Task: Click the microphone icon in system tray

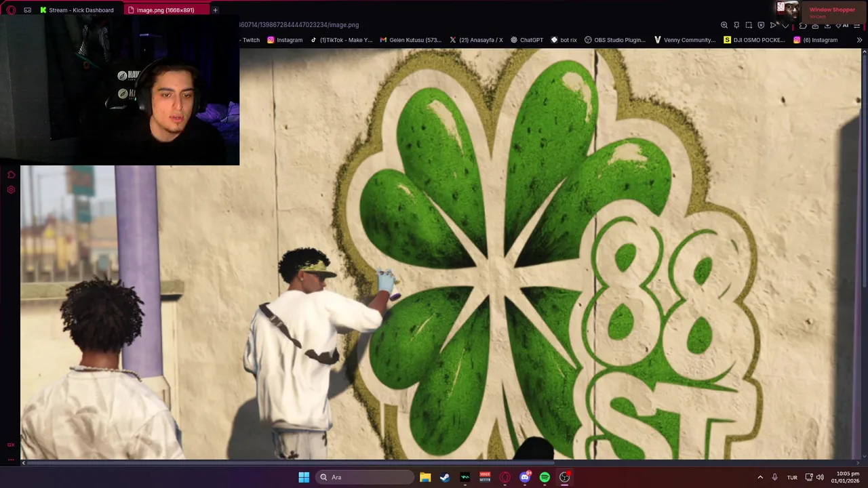Action: [775, 477]
